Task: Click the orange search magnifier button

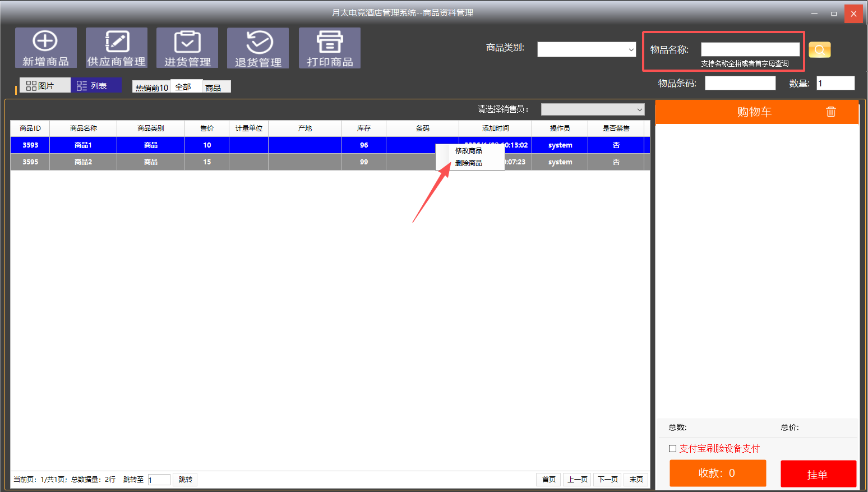Action: (x=819, y=50)
